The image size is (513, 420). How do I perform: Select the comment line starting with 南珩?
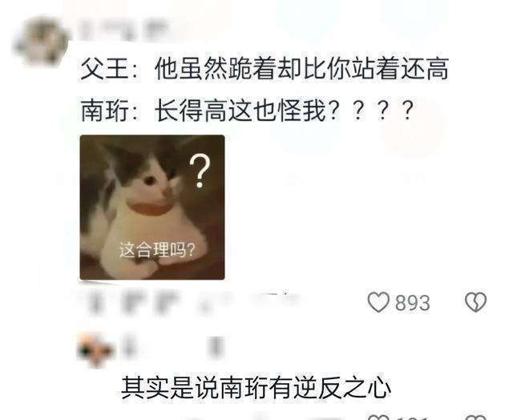[248, 111]
